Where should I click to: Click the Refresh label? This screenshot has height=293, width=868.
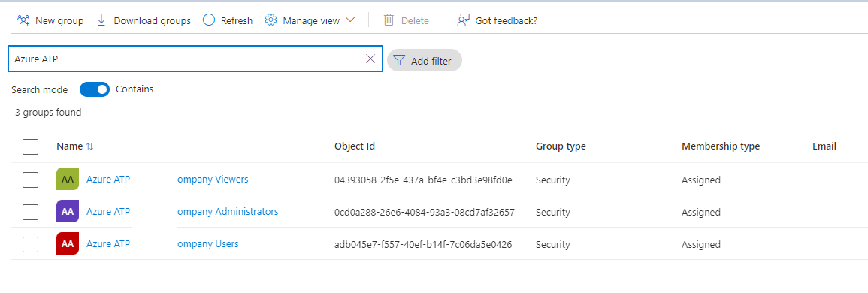(237, 20)
